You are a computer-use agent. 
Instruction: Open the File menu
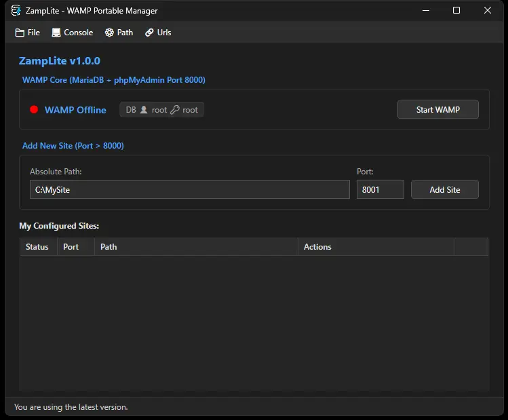click(28, 33)
